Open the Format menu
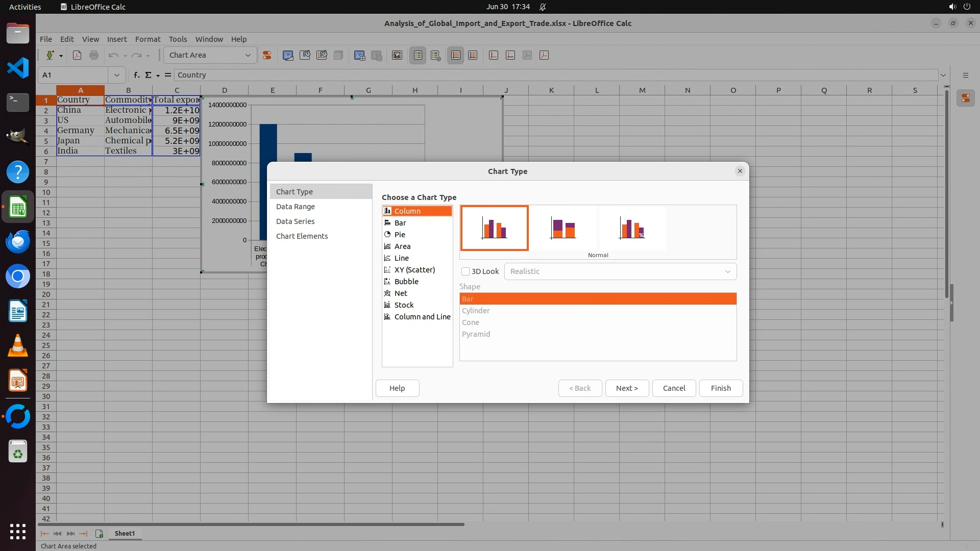The width and height of the screenshot is (980, 551). pyautogui.click(x=148, y=39)
